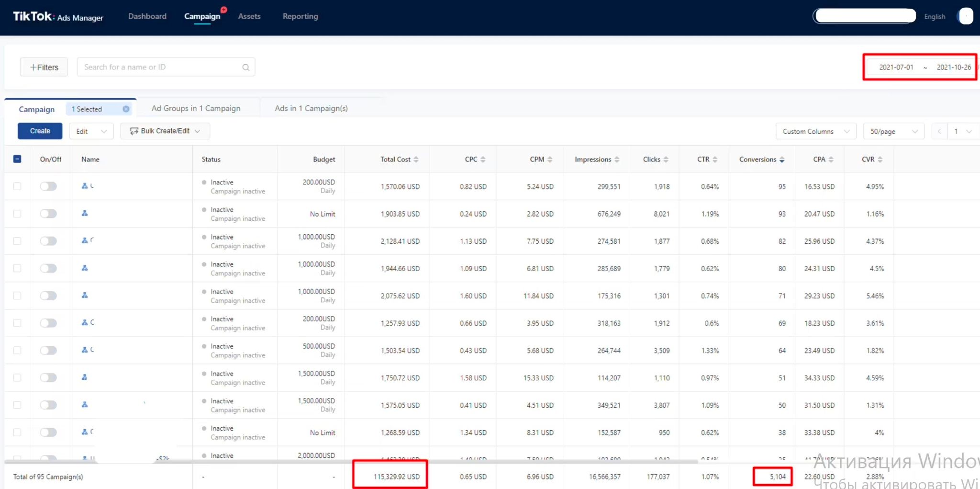980x489 pixels.
Task: Clear the 1 Selected filter
Action: pyautogui.click(x=126, y=109)
